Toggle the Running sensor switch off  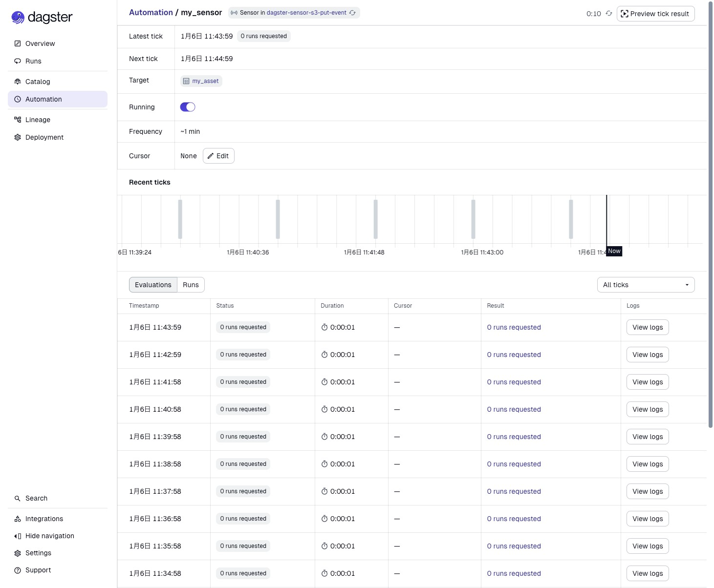pyautogui.click(x=188, y=107)
